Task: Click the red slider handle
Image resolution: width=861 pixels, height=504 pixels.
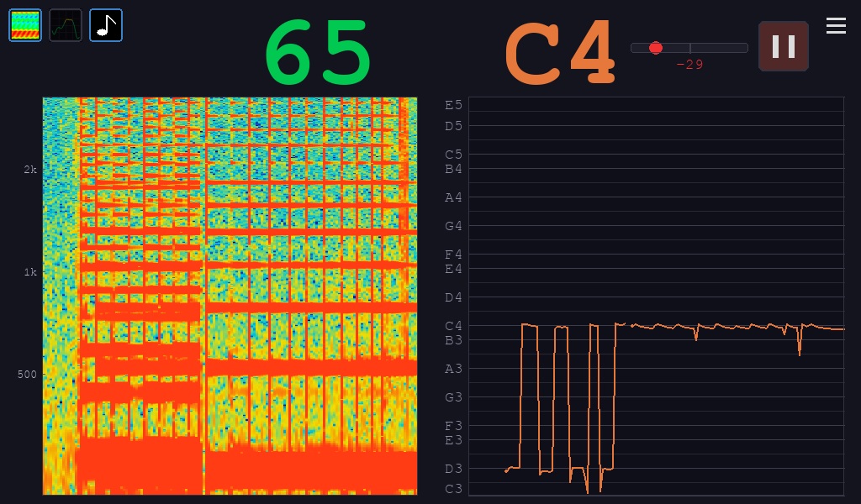Action: point(656,48)
